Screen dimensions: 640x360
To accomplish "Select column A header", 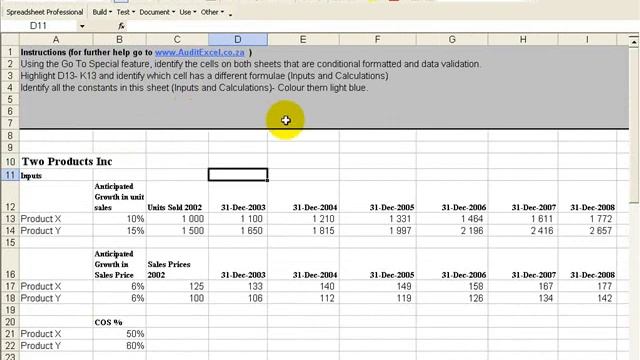I will tap(56, 40).
